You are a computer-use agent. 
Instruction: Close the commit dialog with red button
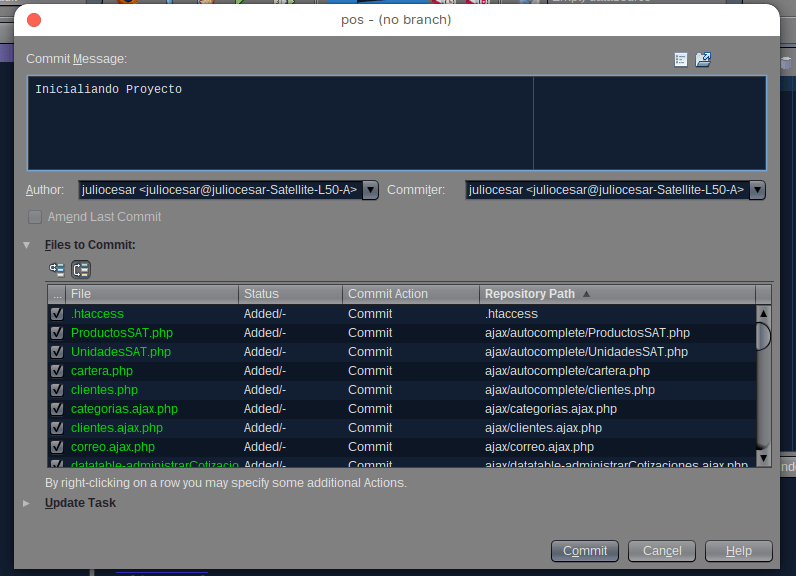34,19
